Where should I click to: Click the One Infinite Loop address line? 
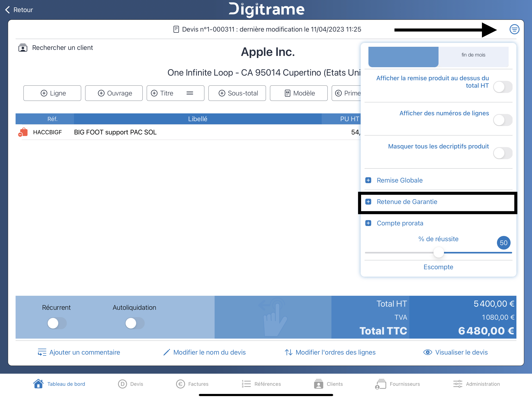(x=264, y=72)
